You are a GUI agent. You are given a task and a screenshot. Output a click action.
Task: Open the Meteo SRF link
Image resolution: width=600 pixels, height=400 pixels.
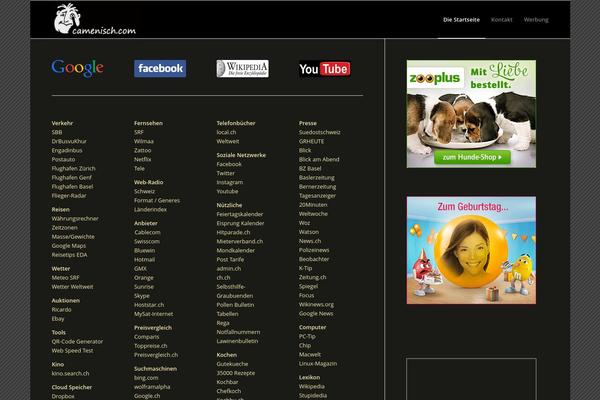pyautogui.click(x=65, y=278)
